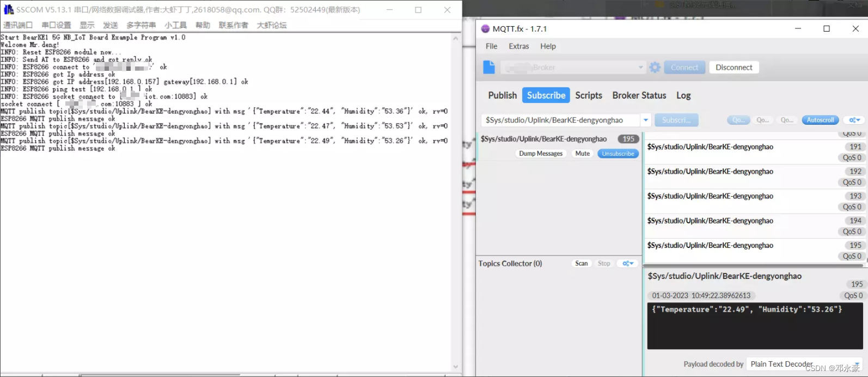Toggle Autoscroll in MQTT.fx subscribe view
The image size is (868, 377).
pos(820,120)
